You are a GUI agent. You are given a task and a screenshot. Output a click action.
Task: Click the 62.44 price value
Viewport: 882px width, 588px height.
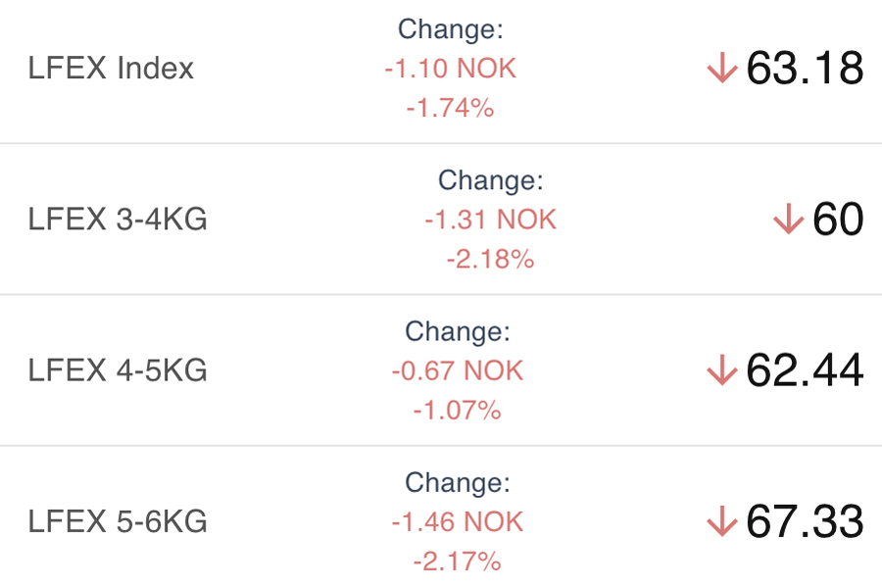[805, 370]
